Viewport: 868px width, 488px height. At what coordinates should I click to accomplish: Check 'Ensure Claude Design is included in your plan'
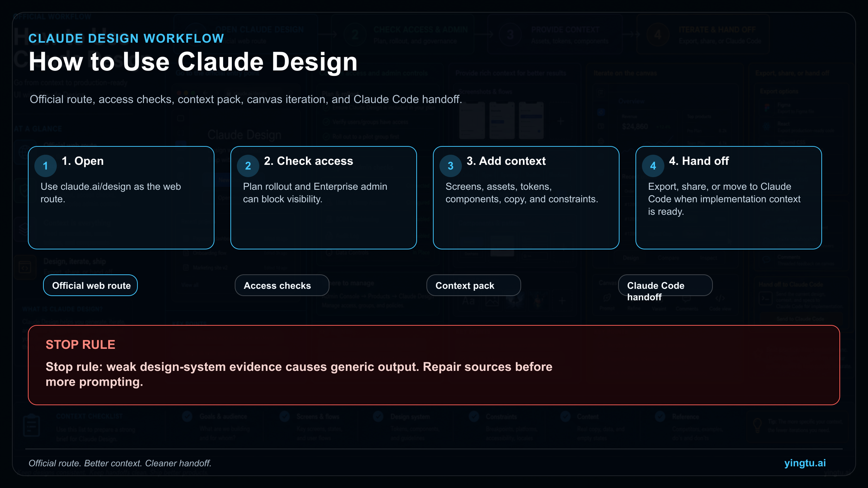click(325, 108)
